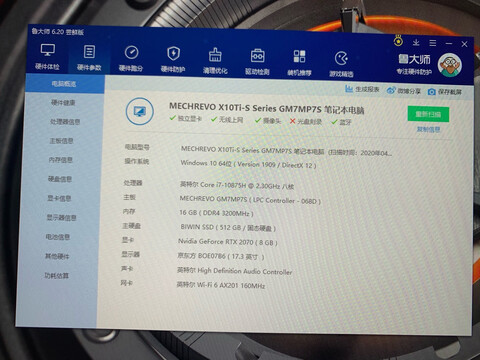This screenshot has height=360, width=480.
Task: Click 保存截屏 save screenshot link
Action: (445, 92)
